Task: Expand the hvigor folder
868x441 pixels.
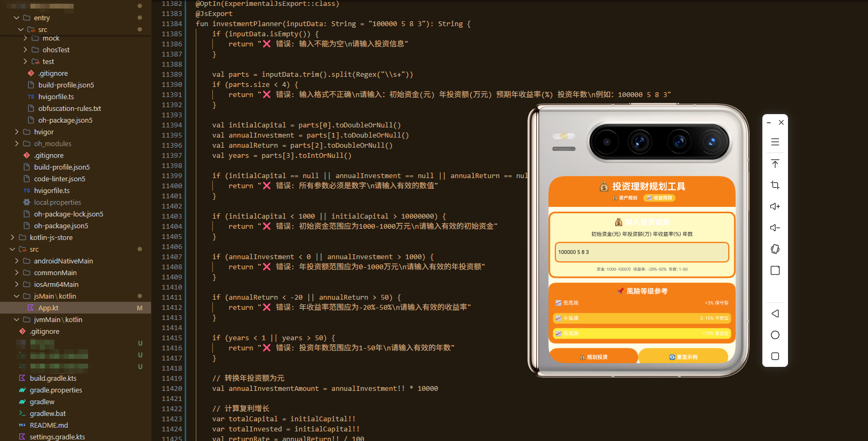Action: tap(17, 132)
